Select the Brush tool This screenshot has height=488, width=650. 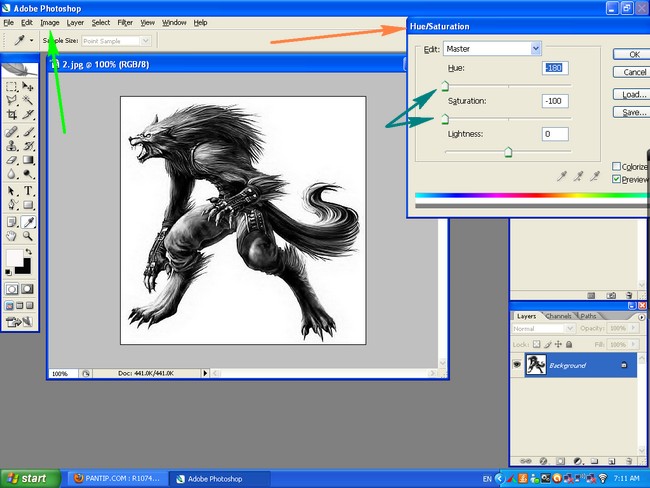pos(28,131)
